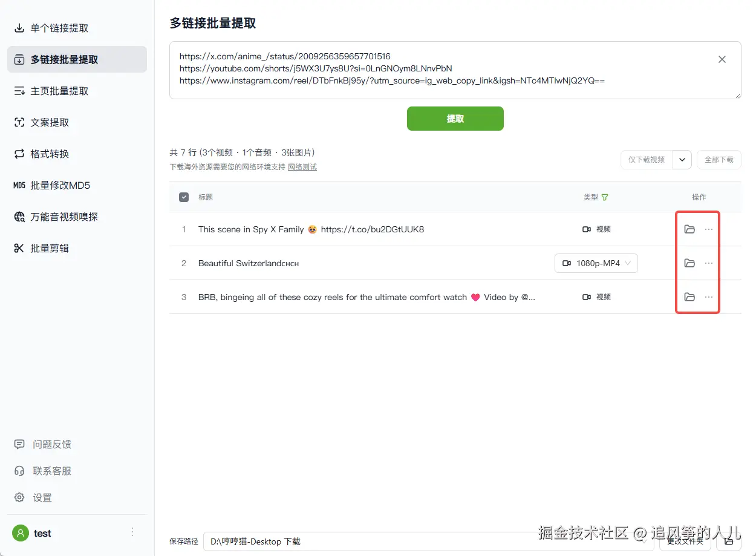Click the title 'Beautiful Switzerland'
756x556 pixels.
249,263
